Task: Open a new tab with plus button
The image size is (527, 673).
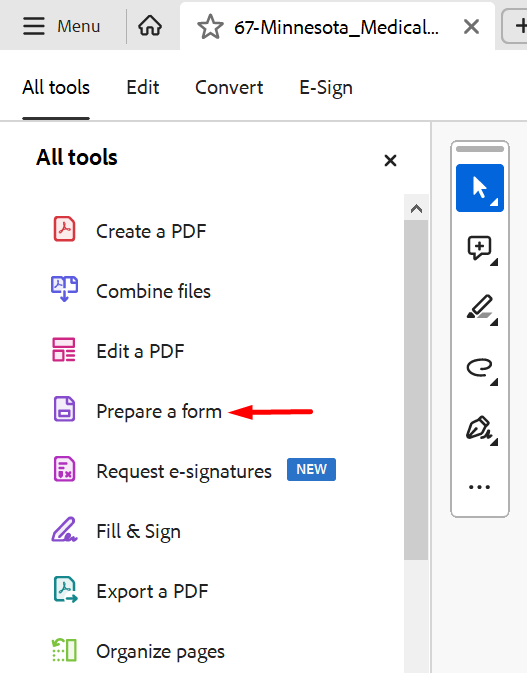Action: click(x=520, y=26)
